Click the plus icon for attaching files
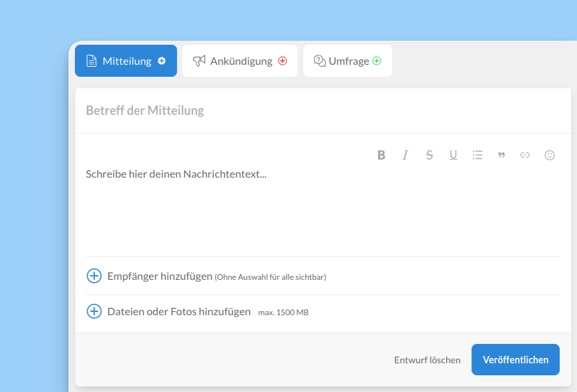 coord(94,311)
